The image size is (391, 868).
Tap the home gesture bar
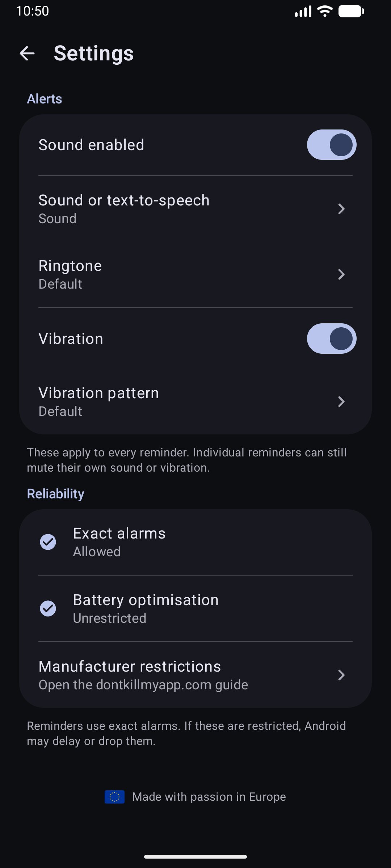click(195, 856)
